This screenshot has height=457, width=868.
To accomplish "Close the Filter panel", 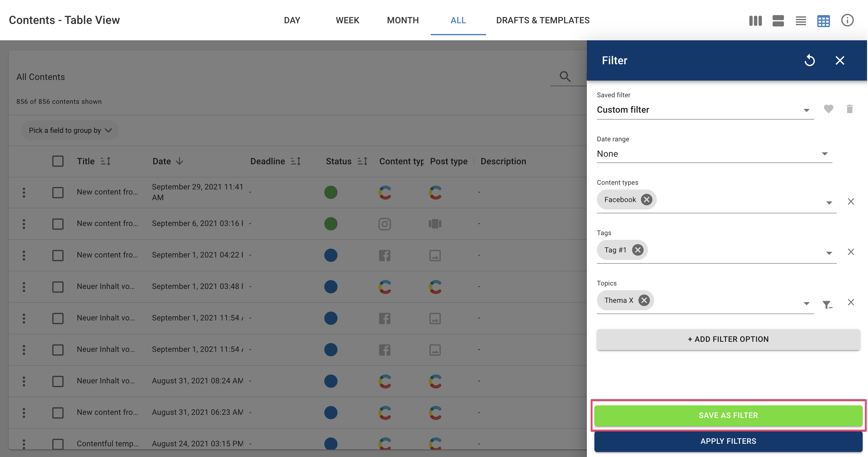I will coord(840,60).
